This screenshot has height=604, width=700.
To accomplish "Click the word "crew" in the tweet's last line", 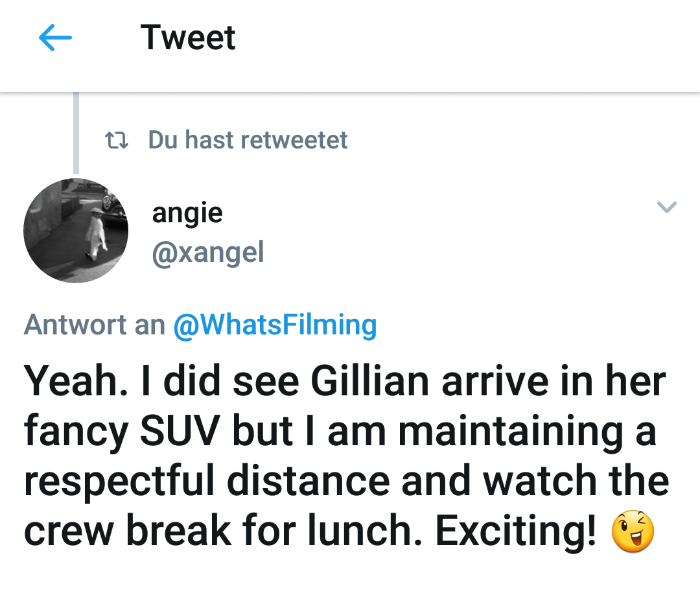I will [x=69, y=532].
